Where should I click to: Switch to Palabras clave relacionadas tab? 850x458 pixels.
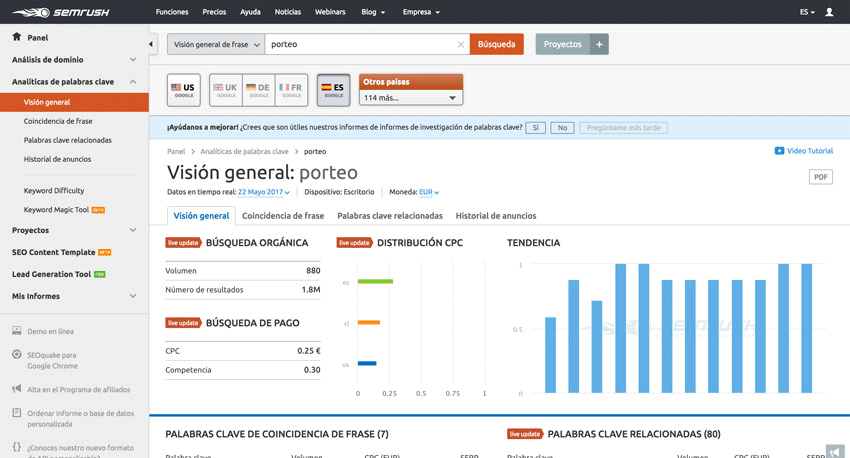click(x=390, y=216)
